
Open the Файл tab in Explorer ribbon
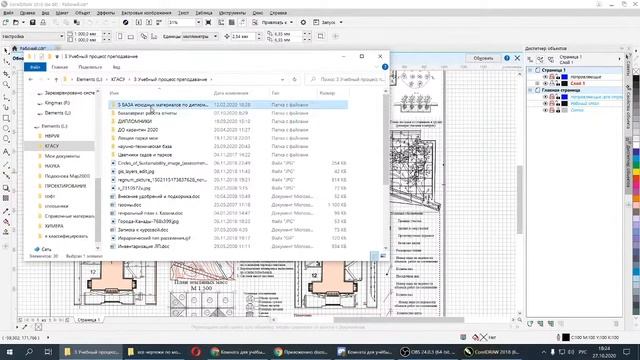coord(35,67)
